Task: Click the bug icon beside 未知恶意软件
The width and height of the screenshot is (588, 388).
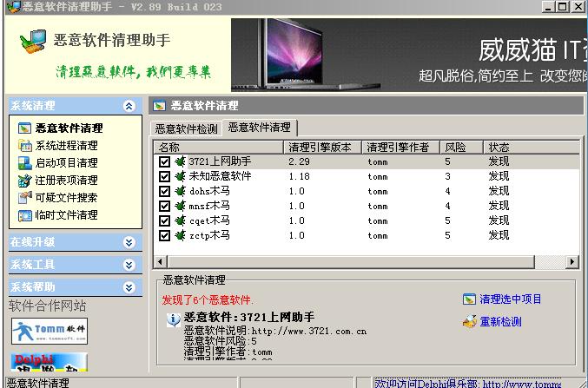Action: [181, 176]
